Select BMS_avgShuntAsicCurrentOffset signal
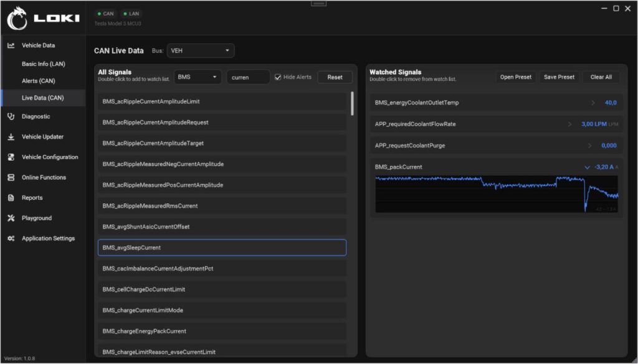The width and height of the screenshot is (638, 364). tap(222, 226)
